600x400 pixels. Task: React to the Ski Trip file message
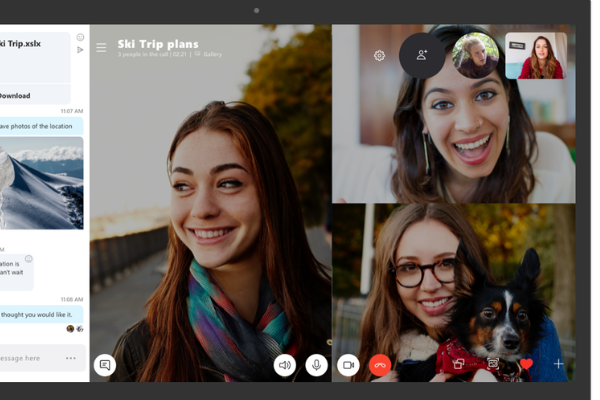click(x=80, y=37)
